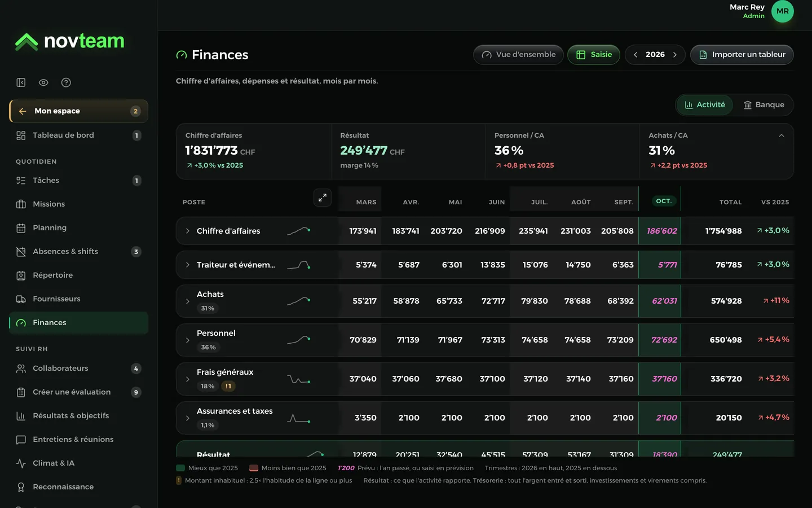
Task: Switch to Vue d'ensemble view
Action: 518,55
